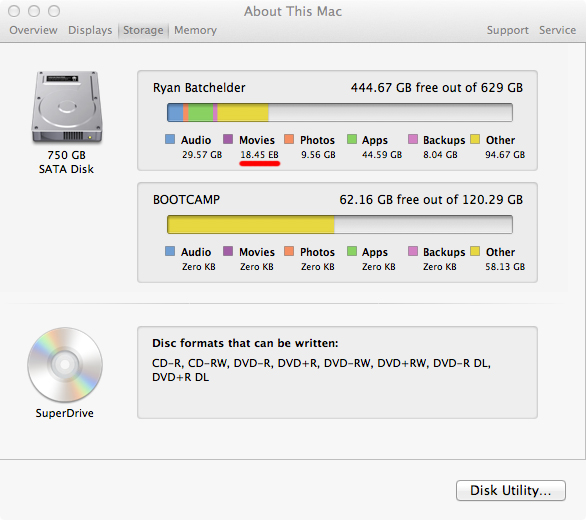This screenshot has width=586, height=520.
Task: Open the Displays tab
Action: coord(90,30)
